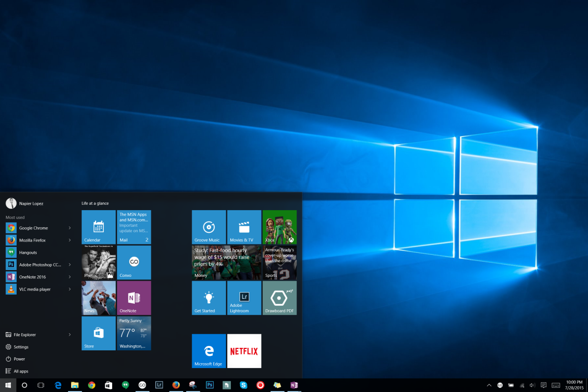This screenshot has height=392, width=588.
Task: Click the Power button in Start menu
Action: [x=19, y=359]
